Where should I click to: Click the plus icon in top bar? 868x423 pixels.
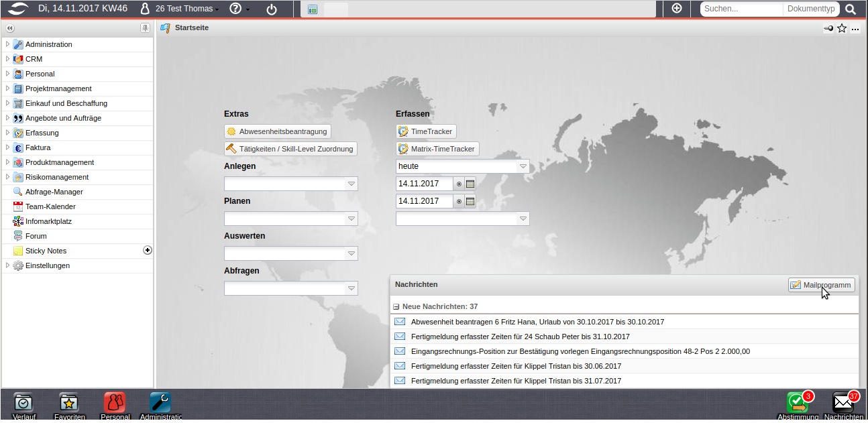tap(677, 9)
